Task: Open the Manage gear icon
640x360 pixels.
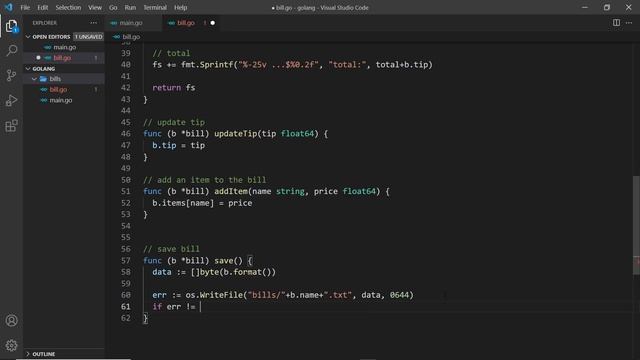Action: pyautogui.click(x=11, y=345)
